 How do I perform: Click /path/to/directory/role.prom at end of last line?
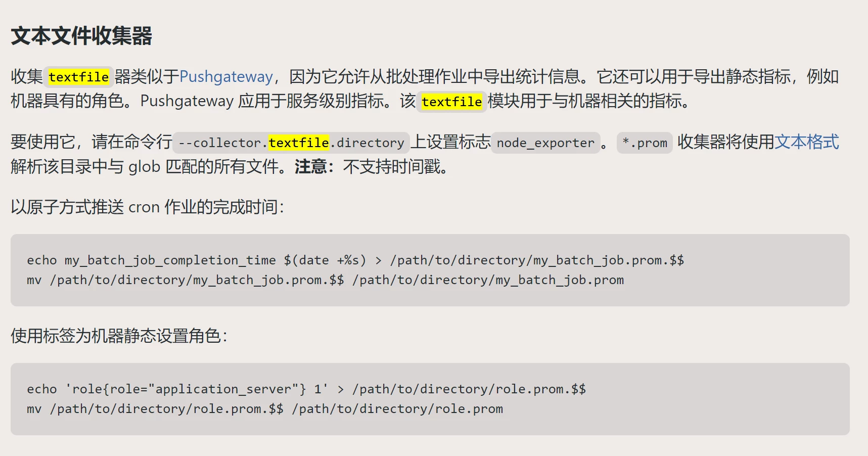(x=397, y=409)
